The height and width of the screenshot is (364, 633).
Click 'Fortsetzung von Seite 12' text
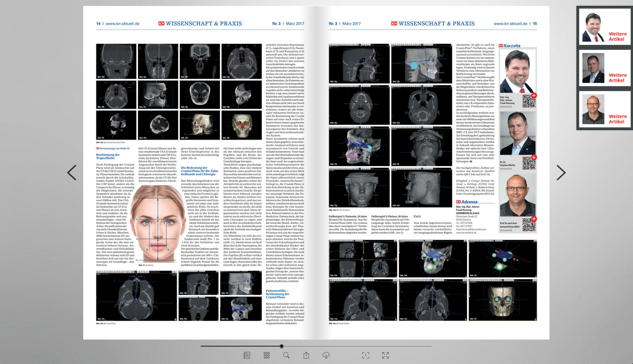[115, 149]
